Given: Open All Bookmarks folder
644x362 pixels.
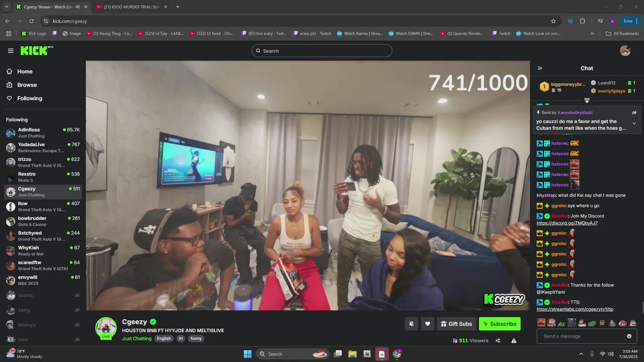Looking at the screenshot, I should click(x=622, y=34).
